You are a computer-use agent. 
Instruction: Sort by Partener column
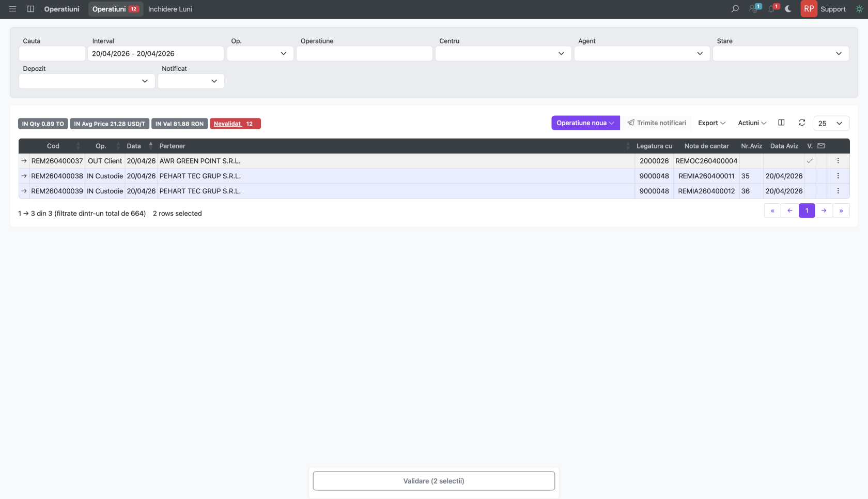pyautogui.click(x=395, y=146)
